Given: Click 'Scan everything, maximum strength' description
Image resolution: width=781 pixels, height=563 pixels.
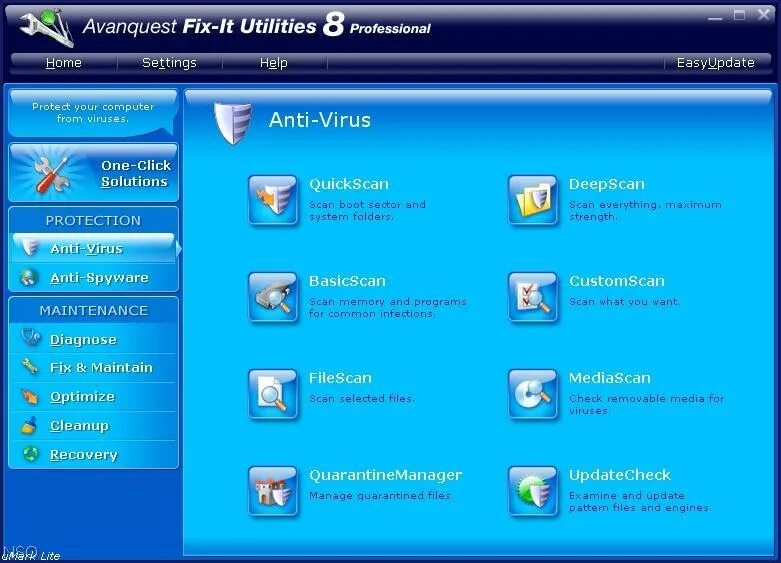Looking at the screenshot, I should [645, 210].
